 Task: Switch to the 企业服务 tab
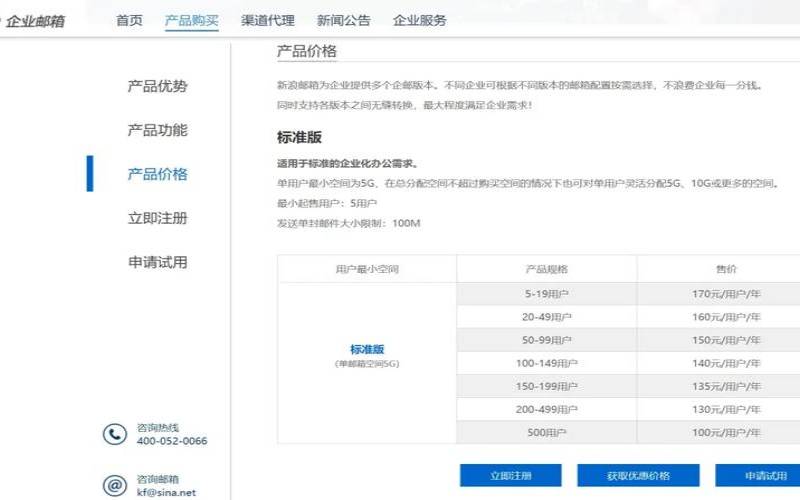click(x=419, y=20)
